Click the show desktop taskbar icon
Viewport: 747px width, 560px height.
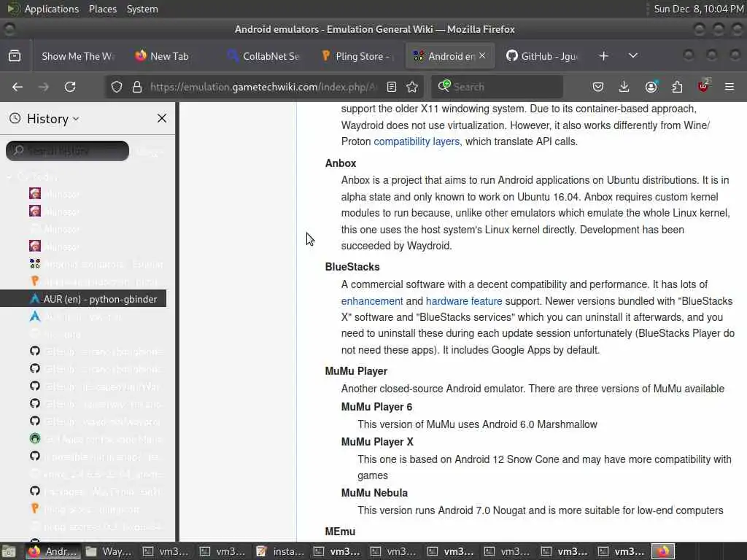point(9,551)
